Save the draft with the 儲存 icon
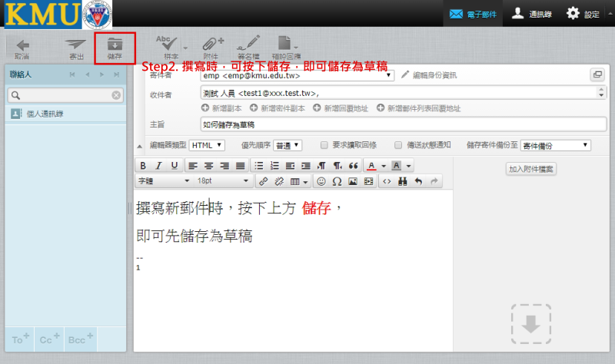Viewport: 615px width, 364px height. pyautogui.click(x=115, y=45)
